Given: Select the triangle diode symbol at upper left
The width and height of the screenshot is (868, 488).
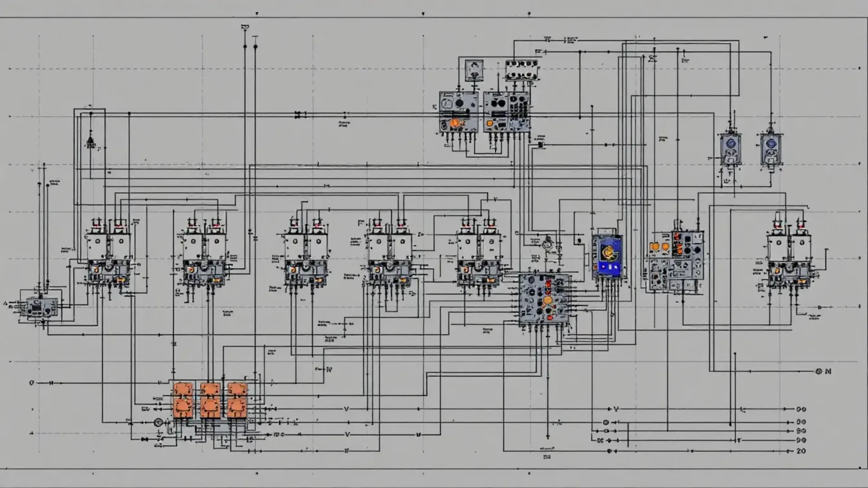Looking at the screenshot, I should (x=90, y=143).
